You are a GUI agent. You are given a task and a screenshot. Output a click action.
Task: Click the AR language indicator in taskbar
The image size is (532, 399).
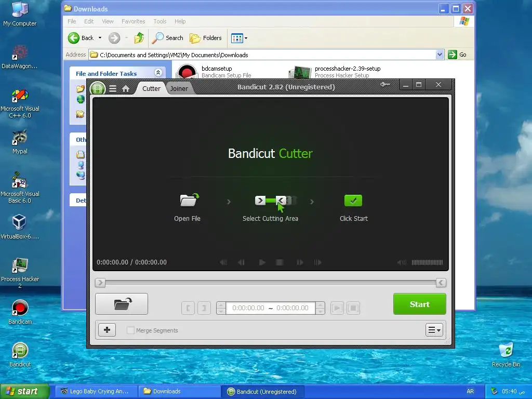(470, 391)
